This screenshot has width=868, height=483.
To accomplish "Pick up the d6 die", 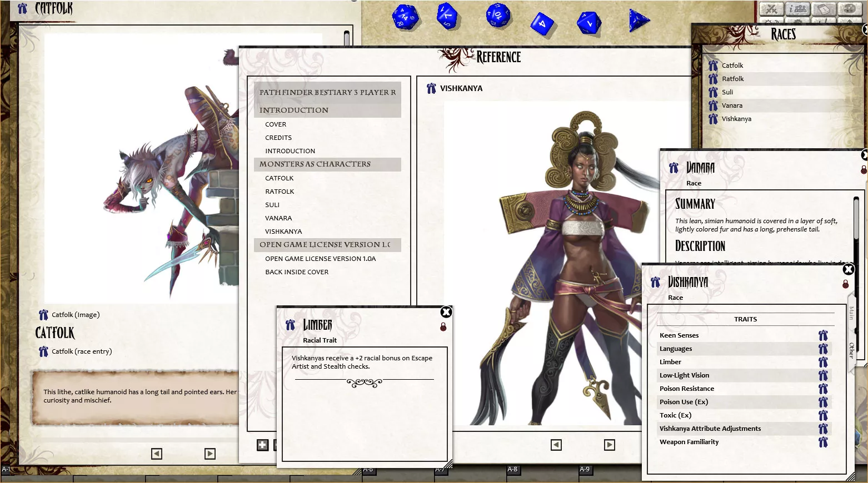I will point(542,24).
